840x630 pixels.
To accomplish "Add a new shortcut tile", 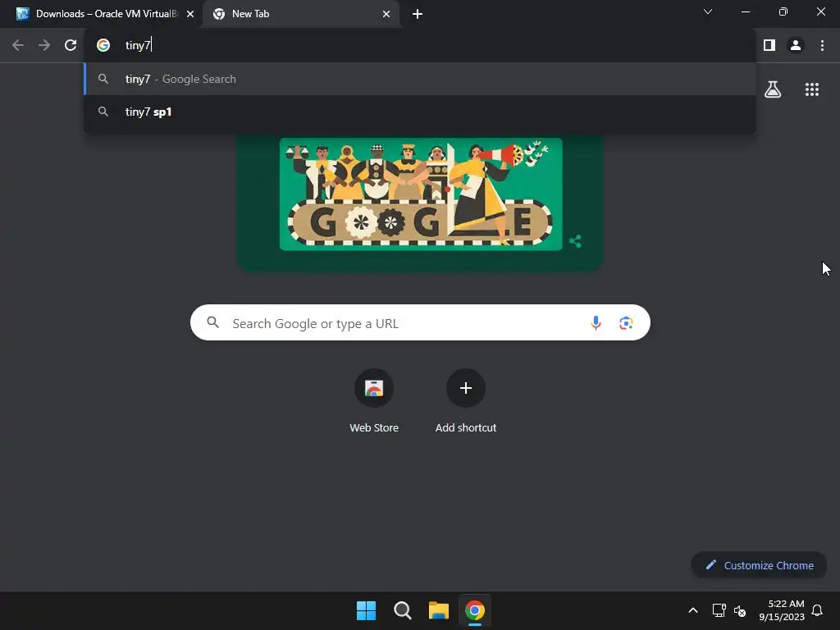I will [466, 400].
